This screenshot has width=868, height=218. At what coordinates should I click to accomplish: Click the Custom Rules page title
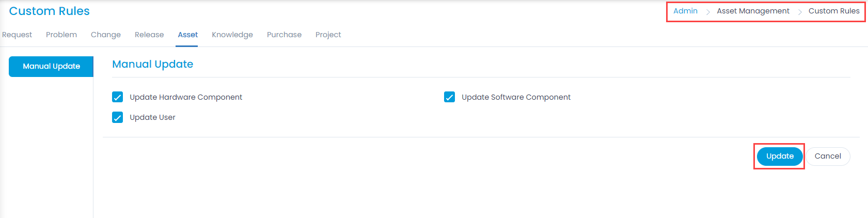coord(50,11)
